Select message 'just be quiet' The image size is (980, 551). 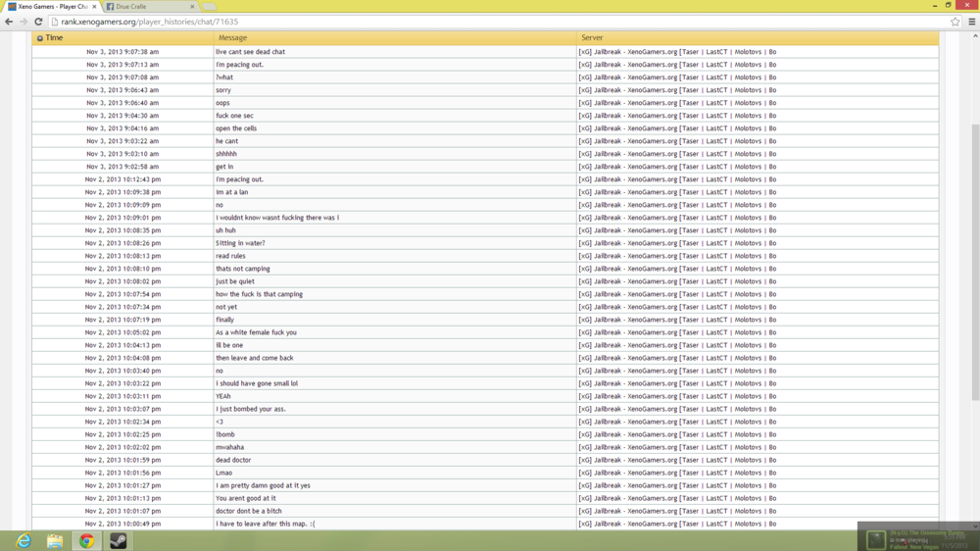pyautogui.click(x=235, y=281)
